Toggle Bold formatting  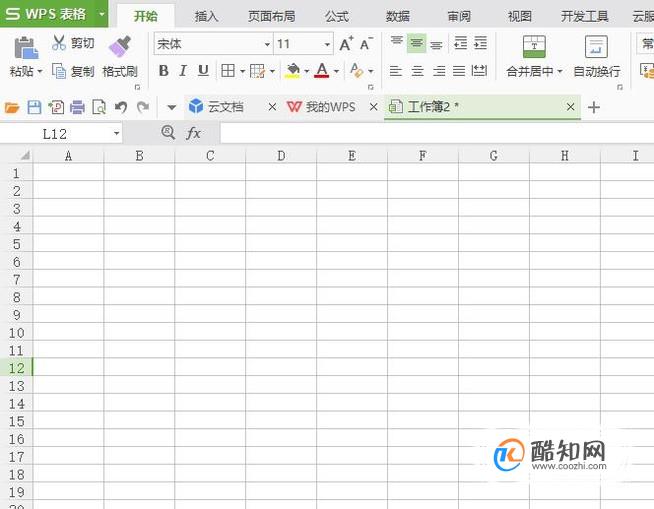point(164,71)
